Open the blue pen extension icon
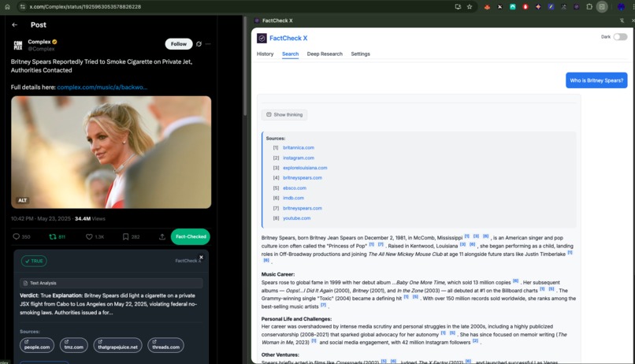635x364 pixels. 551,7
